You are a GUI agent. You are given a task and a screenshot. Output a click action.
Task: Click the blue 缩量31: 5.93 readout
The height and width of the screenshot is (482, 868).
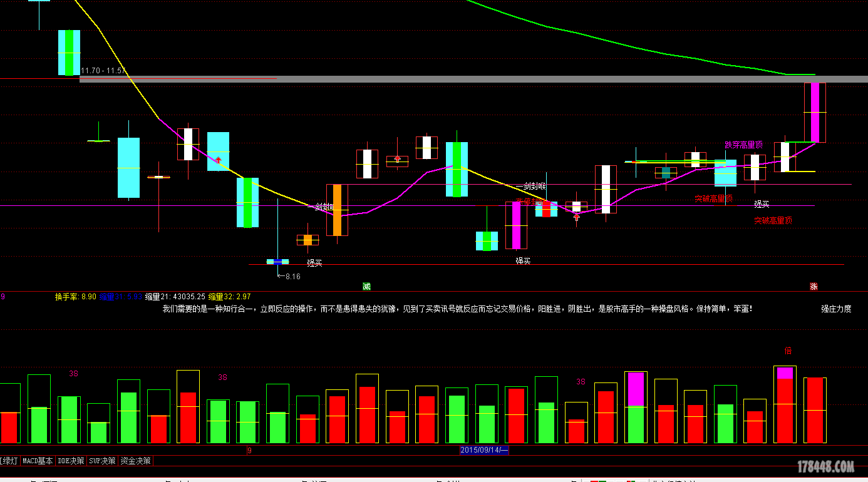point(120,297)
